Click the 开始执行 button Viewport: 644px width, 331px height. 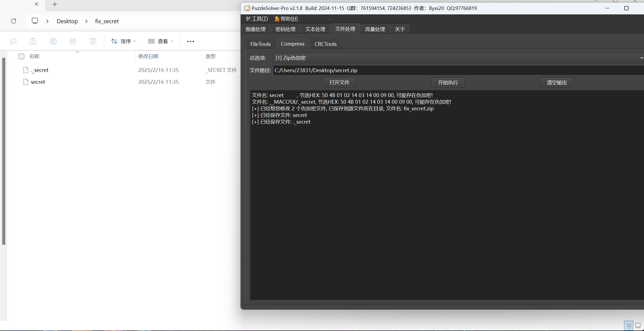click(x=448, y=82)
